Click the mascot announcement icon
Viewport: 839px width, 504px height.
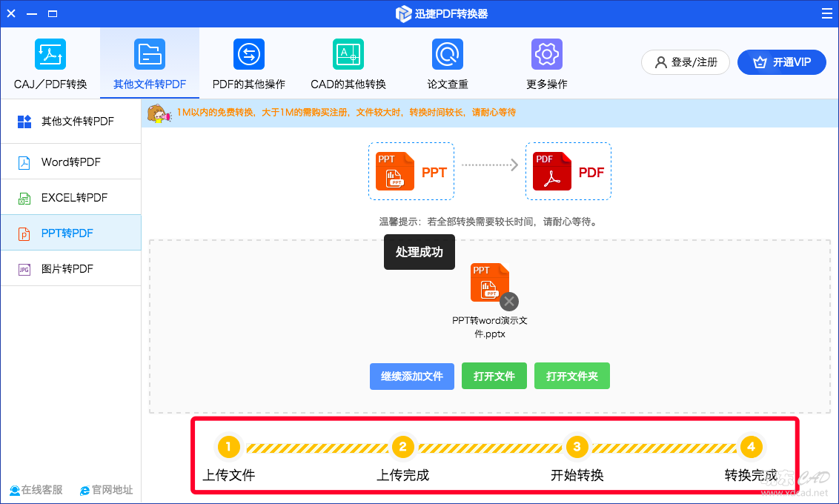pos(159,113)
